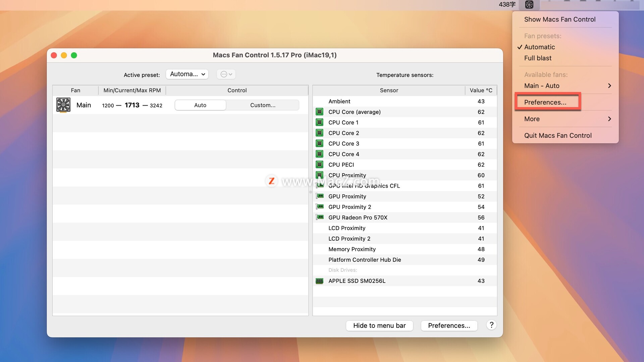Screen dimensions: 644x362
Task: Select the Memory Proximity sensor row
Action: point(405,249)
